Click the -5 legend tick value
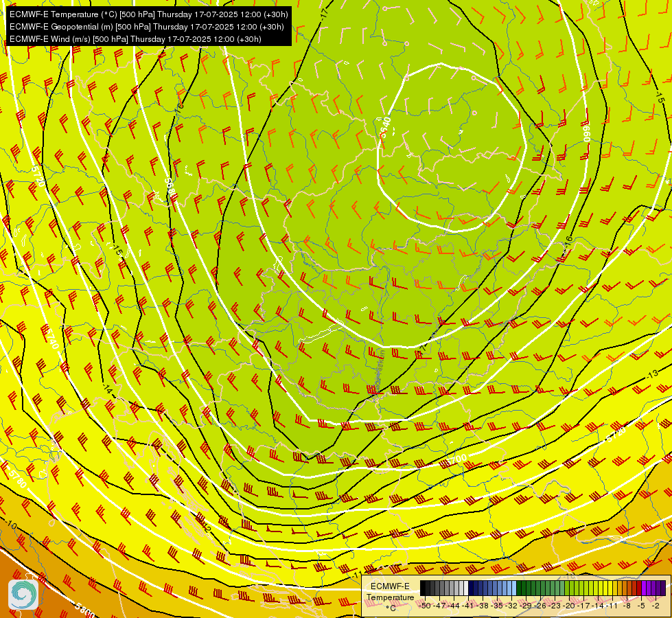 pos(641,606)
